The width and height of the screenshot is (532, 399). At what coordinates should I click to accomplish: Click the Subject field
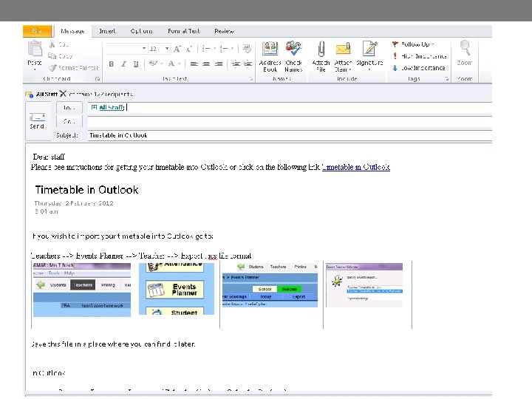(290, 135)
